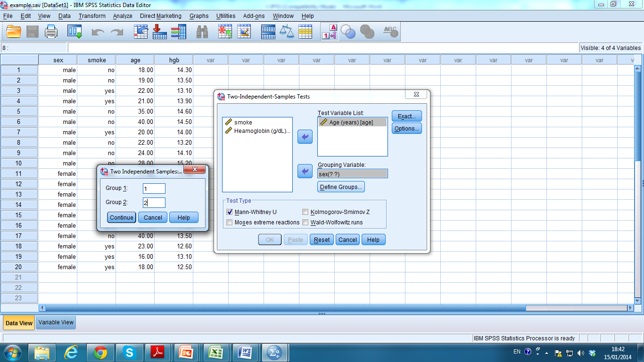Click the smoke column header
Viewport: 644px width, 362px height.
97,60
